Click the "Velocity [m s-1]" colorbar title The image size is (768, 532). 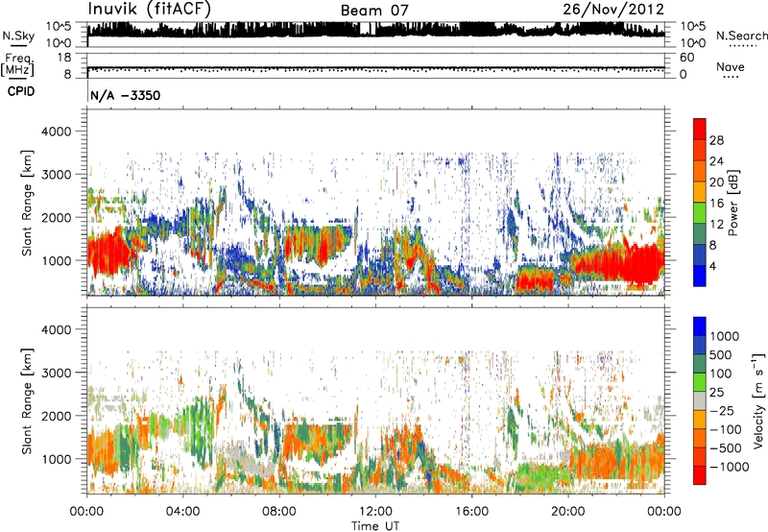click(758, 400)
